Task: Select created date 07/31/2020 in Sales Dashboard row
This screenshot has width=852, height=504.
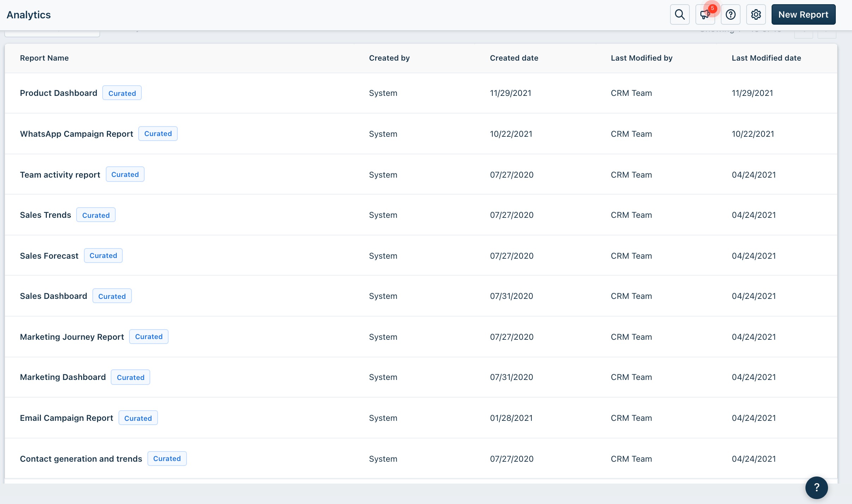Action: (512, 296)
